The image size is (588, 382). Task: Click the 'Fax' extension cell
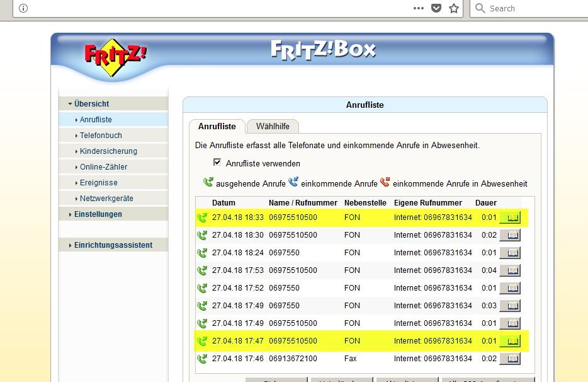coord(350,359)
